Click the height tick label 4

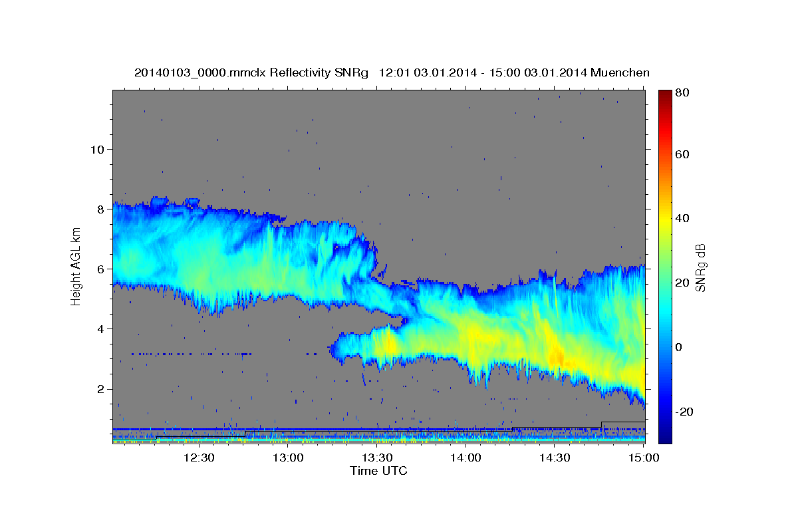click(101, 329)
